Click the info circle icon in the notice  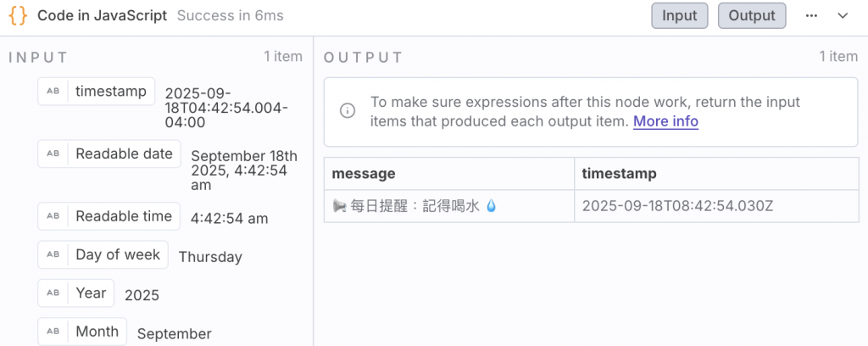point(348,111)
